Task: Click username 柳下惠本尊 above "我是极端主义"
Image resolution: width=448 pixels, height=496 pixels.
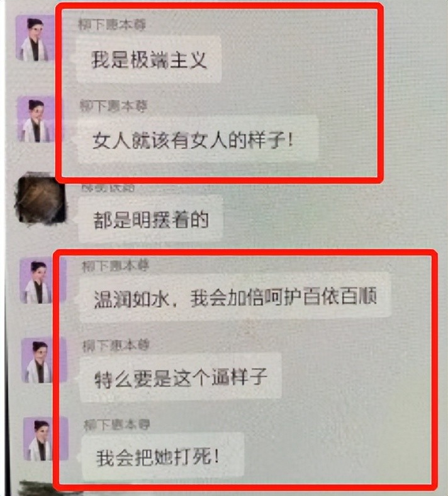Action: click(112, 25)
